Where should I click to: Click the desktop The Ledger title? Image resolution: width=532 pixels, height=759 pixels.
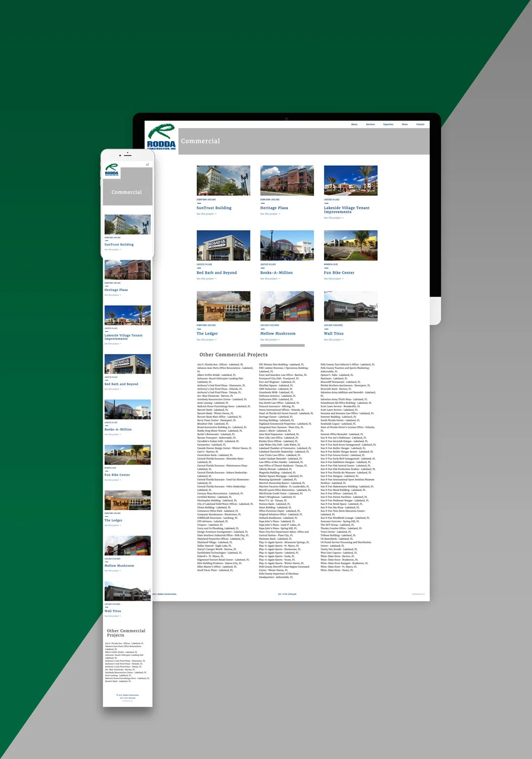207,333
